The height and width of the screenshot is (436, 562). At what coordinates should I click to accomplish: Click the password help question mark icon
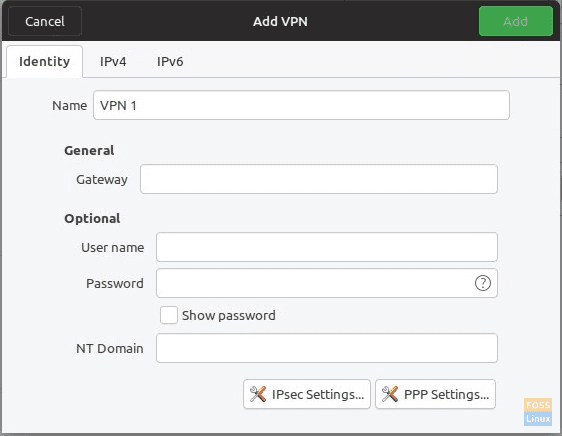click(482, 283)
